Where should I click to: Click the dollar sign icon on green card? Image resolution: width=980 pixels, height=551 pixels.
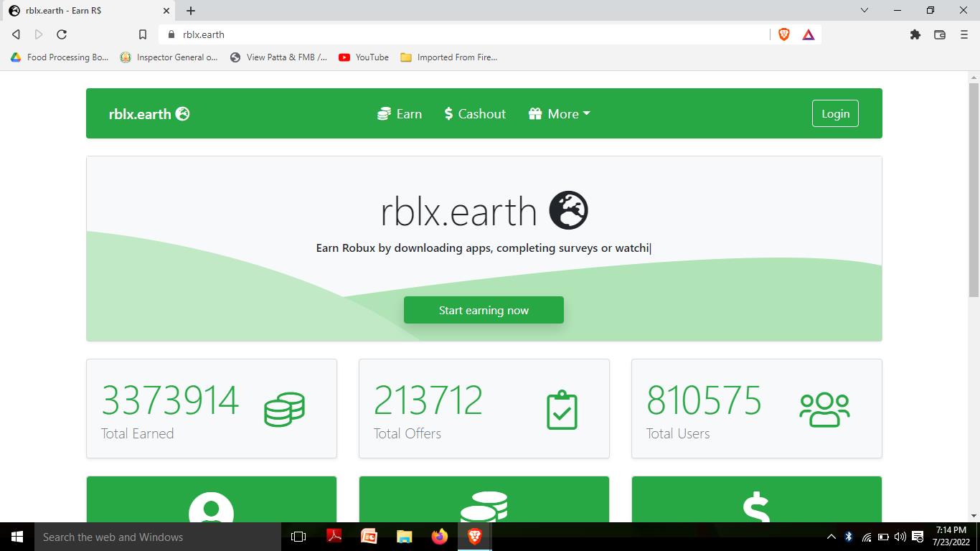[756, 507]
